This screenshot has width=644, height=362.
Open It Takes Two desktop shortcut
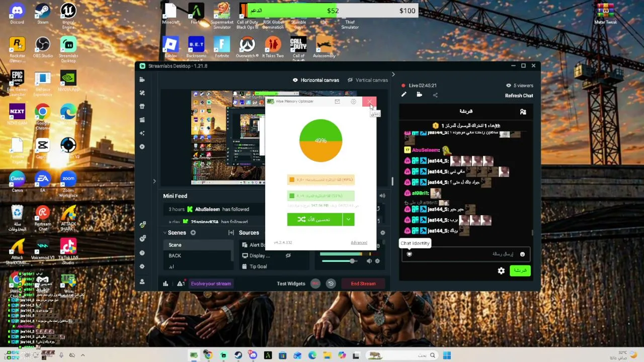click(273, 48)
